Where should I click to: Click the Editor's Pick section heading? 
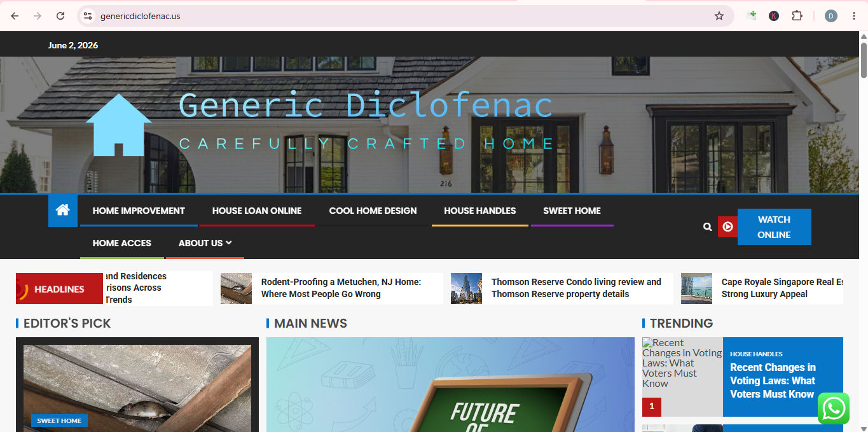tap(67, 323)
